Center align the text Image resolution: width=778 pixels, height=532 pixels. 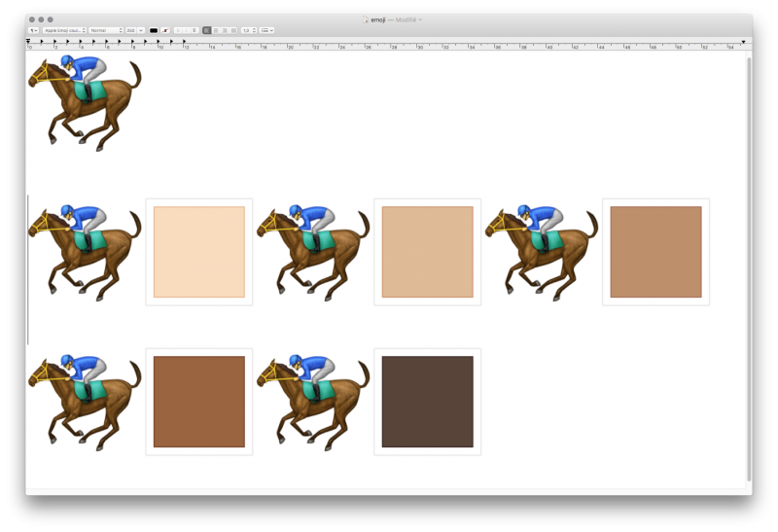click(216, 30)
